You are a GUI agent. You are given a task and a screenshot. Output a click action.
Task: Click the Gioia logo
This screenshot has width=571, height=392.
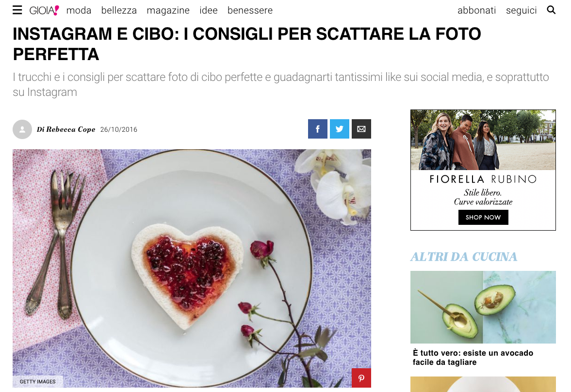(x=44, y=10)
